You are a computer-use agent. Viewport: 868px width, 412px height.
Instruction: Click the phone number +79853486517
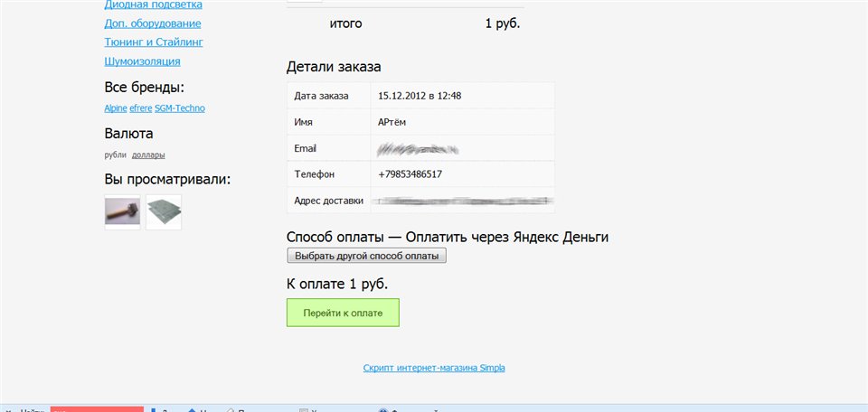410,173
